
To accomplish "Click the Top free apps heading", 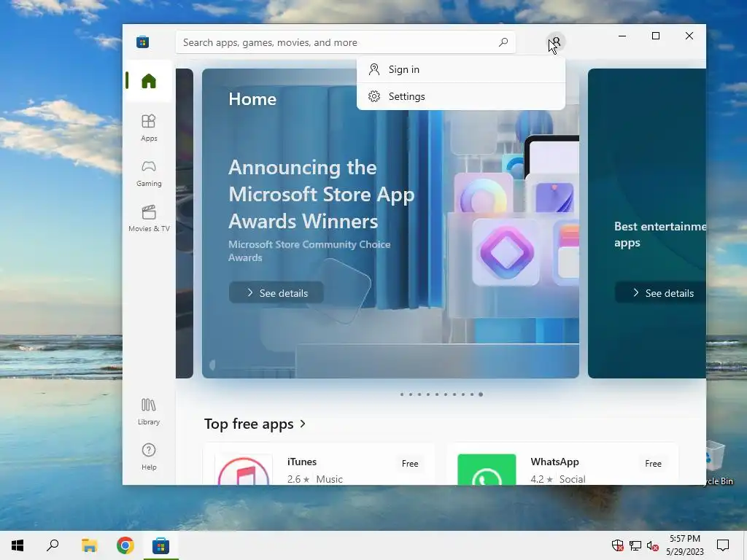I will [x=249, y=424].
